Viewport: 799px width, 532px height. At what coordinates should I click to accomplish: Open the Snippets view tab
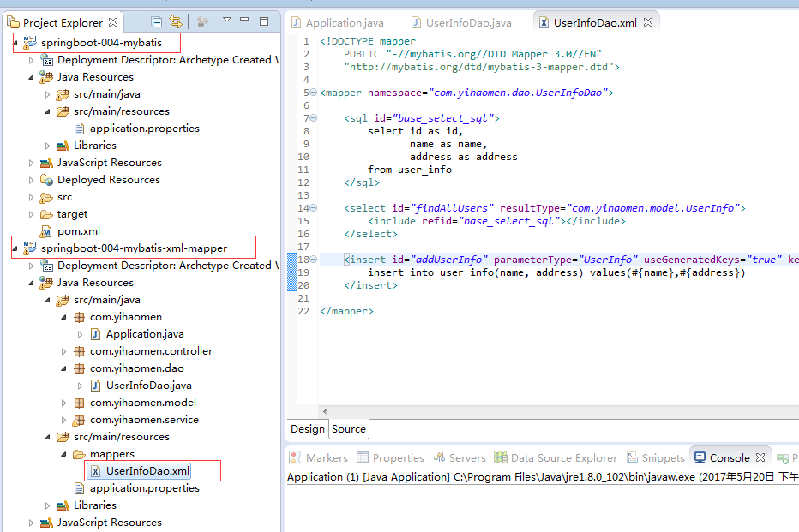655,457
